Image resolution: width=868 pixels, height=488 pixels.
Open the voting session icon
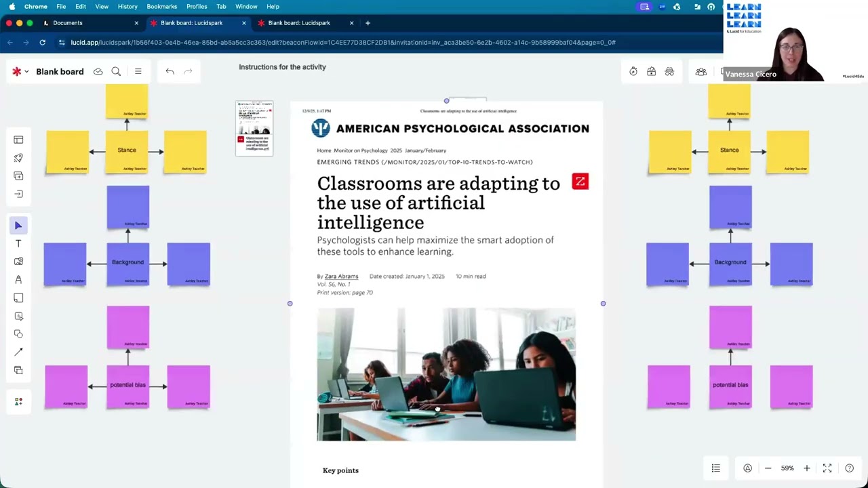pos(651,71)
